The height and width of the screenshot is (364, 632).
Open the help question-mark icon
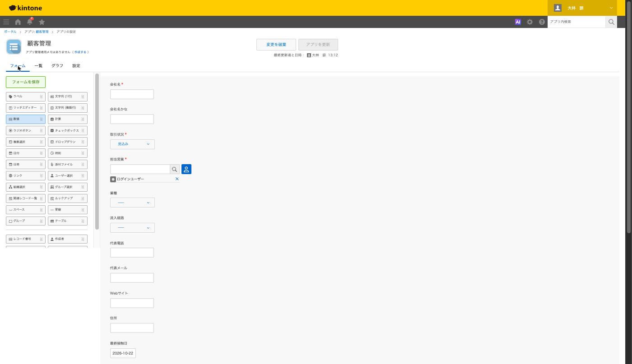(x=542, y=22)
